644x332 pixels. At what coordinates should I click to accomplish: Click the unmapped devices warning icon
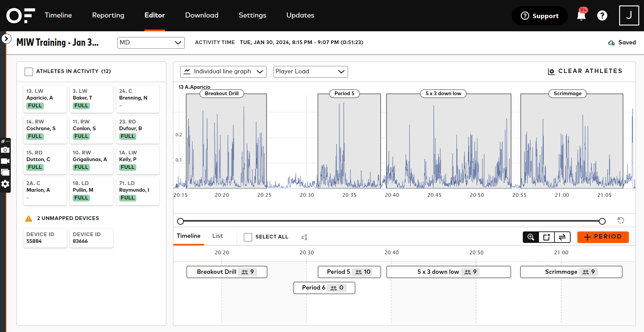pos(29,219)
